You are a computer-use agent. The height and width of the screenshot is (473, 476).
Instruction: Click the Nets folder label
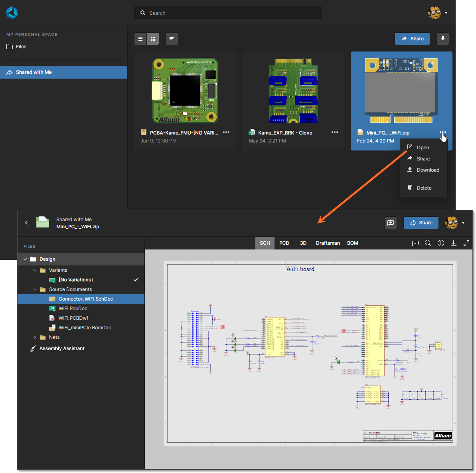(x=54, y=337)
